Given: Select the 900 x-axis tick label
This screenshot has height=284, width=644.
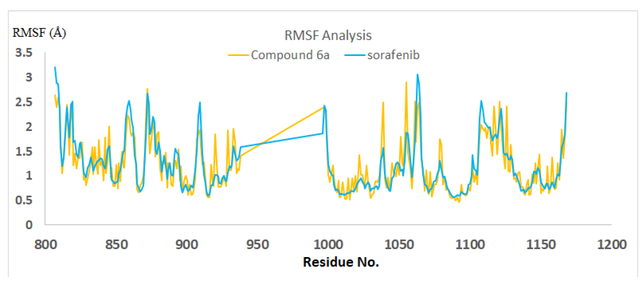Looking at the screenshot, I should (x=187, y=244).
